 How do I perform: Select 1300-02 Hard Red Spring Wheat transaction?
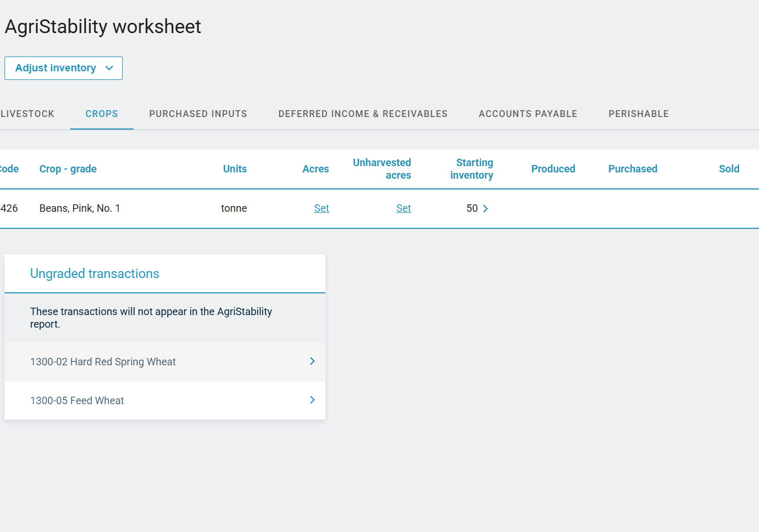[103, 362]
